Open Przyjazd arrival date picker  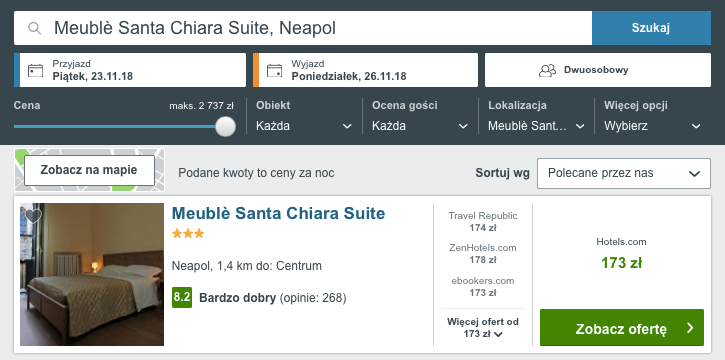tap(130, 70)
